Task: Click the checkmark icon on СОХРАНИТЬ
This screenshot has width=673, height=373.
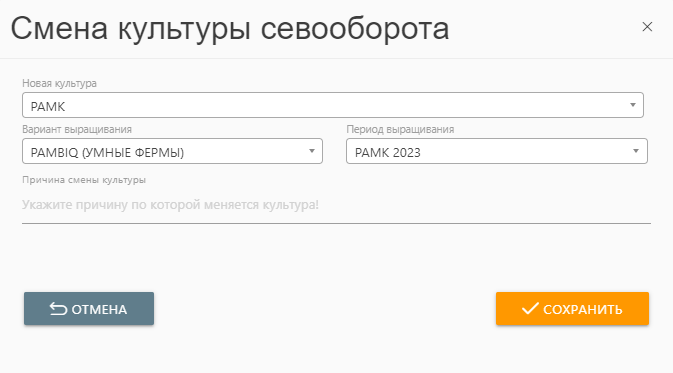Action: [530, 308]
